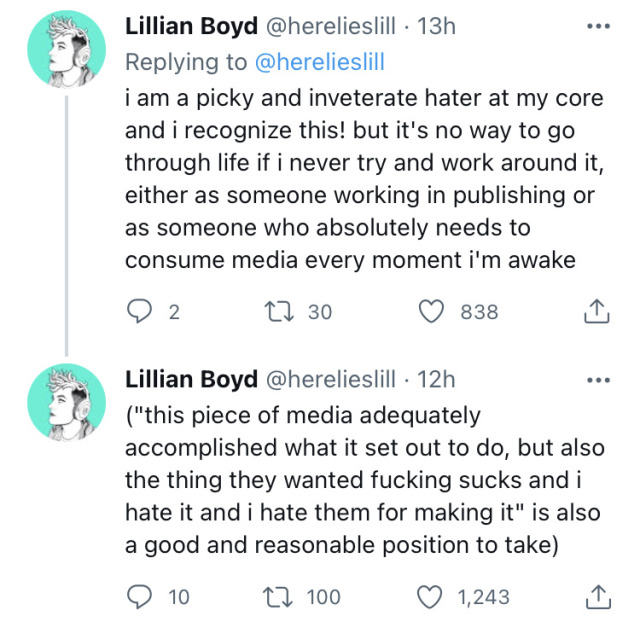Screen dimensions: 640x622
Task: Click the 12h timestamp
Action: click(x=435, y=380)
